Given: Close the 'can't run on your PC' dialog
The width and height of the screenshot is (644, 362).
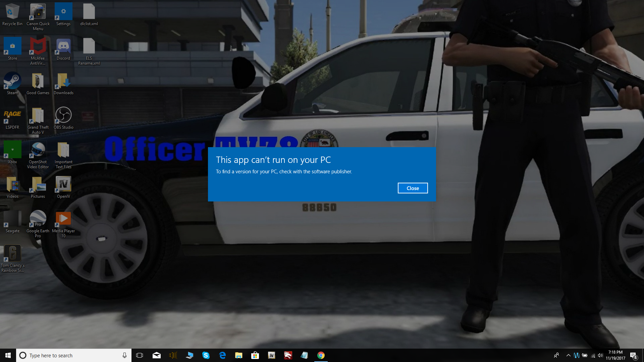Looking at the screenshot, I should 413,188.
